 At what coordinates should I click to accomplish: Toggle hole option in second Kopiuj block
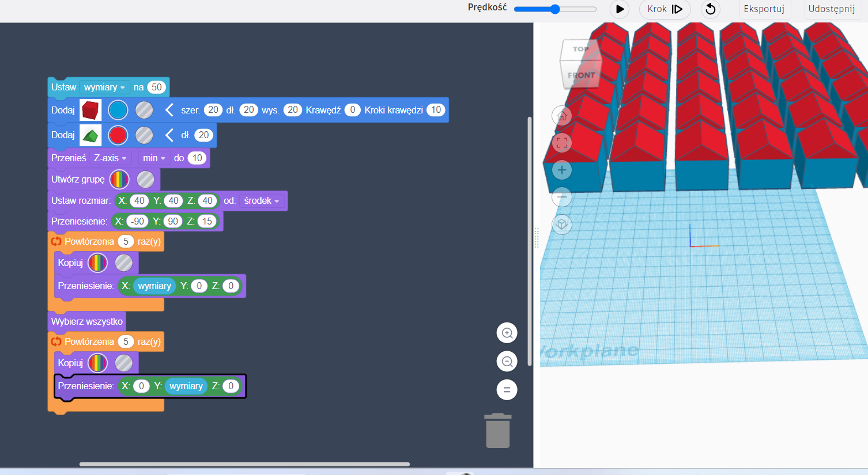pos(123,363)
